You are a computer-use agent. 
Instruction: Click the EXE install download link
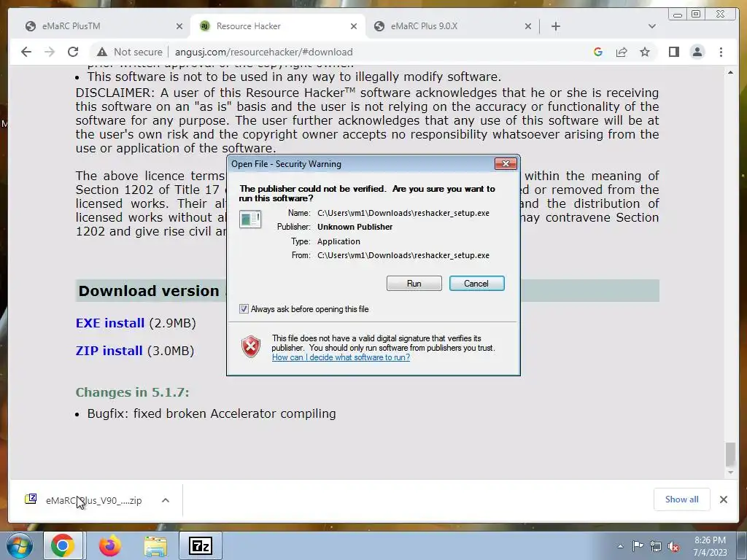tap(110, 323)
